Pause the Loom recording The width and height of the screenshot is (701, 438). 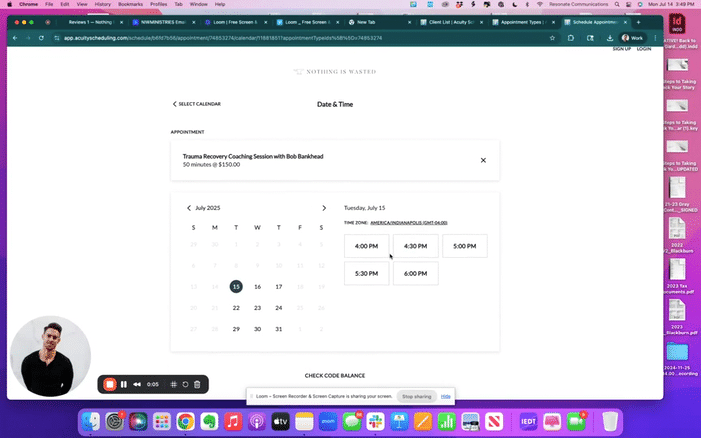click(x=124, y=384)
